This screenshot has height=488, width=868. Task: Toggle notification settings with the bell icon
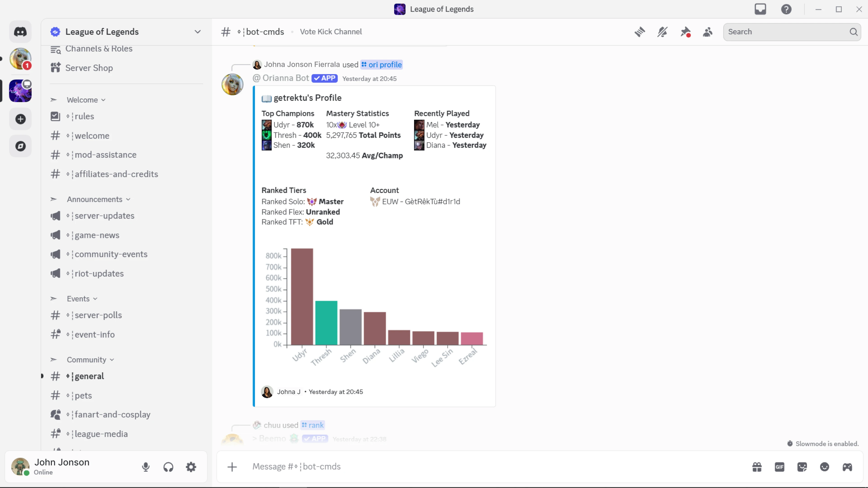point(663,32)
